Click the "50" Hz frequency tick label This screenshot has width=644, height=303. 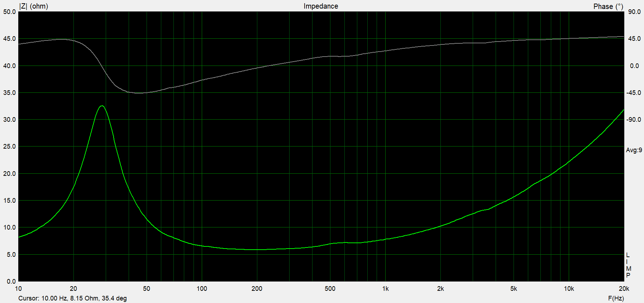coord(147,289)
